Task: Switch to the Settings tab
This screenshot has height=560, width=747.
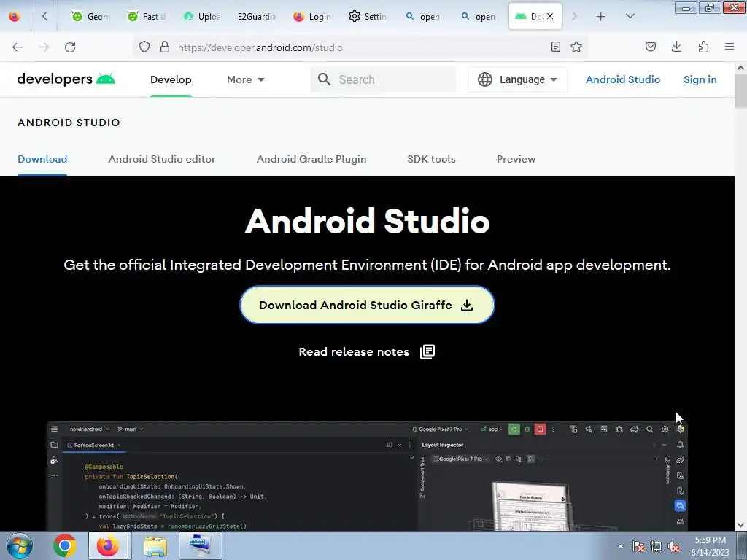Action: pos(368,16)
